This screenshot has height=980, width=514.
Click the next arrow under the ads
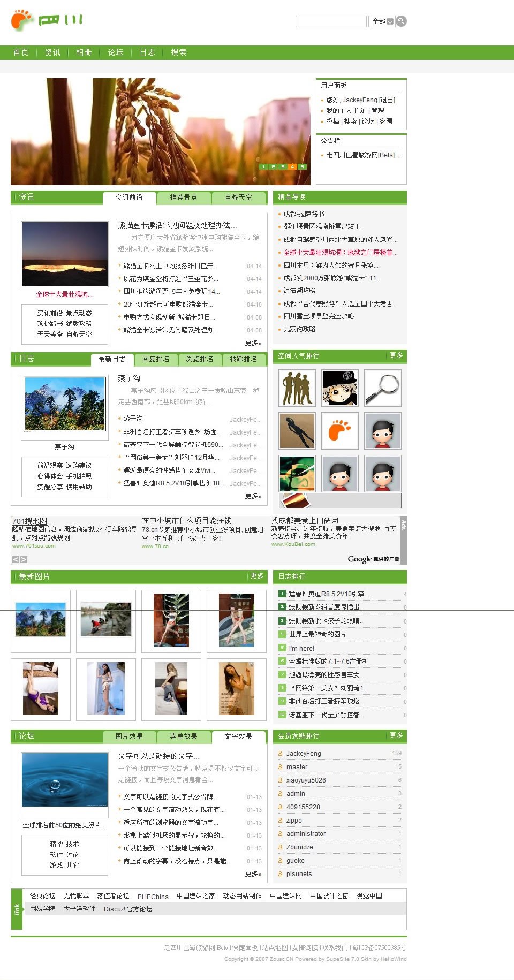pyautogui.click(x=24, y=559)
